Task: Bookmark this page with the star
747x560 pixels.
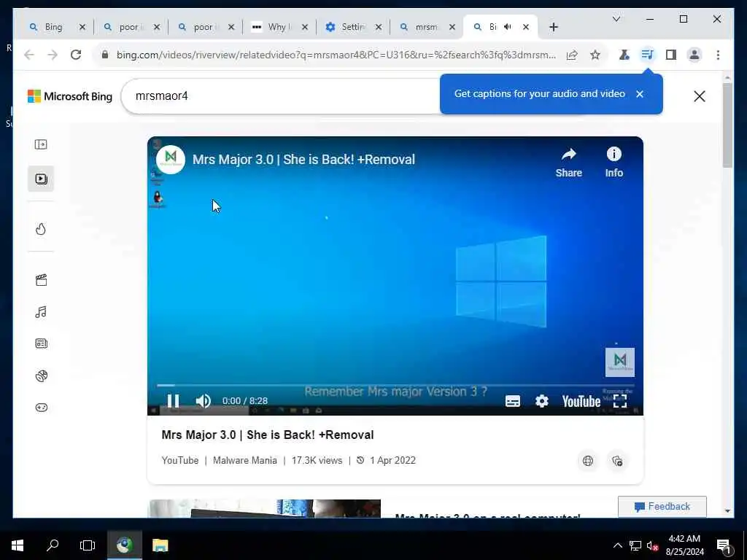Action: tap(595, 55)
